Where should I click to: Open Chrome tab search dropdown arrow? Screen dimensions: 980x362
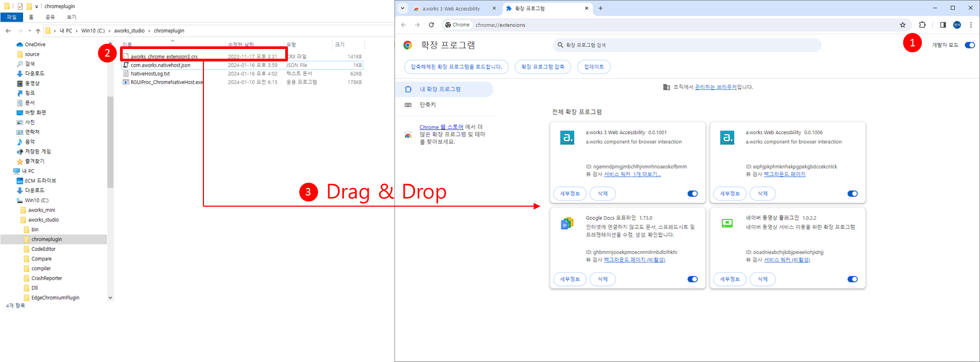403,9
